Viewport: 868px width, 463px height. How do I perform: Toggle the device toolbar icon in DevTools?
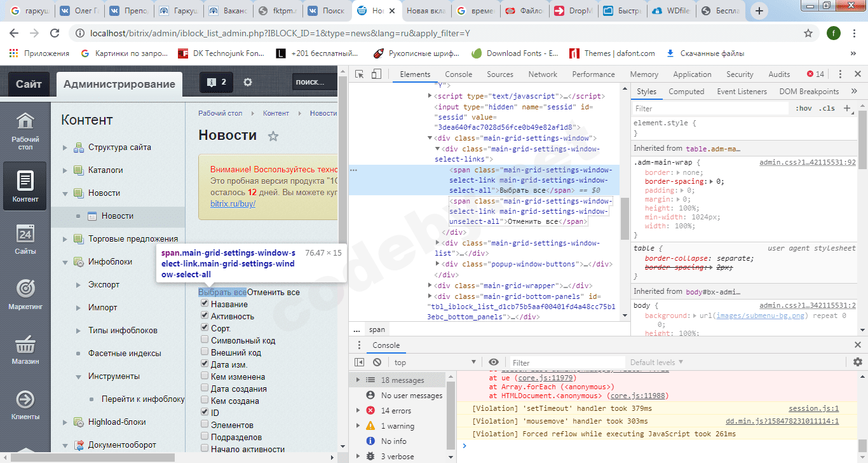(376, 74)
